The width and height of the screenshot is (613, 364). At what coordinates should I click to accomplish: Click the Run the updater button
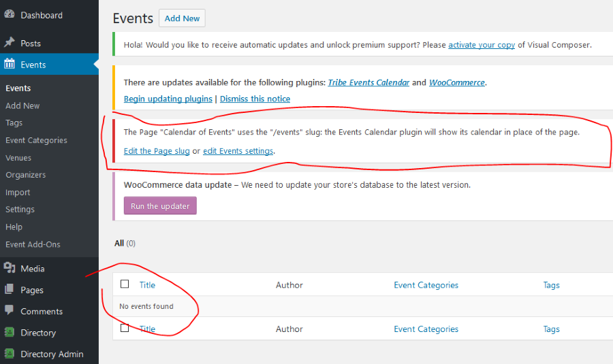[160, 206]
